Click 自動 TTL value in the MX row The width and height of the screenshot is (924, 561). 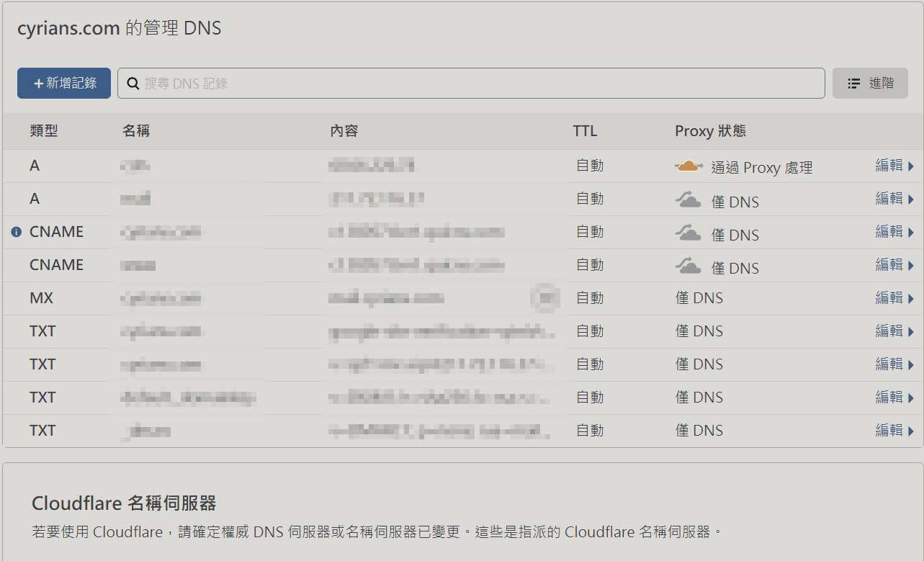[590, 298]
